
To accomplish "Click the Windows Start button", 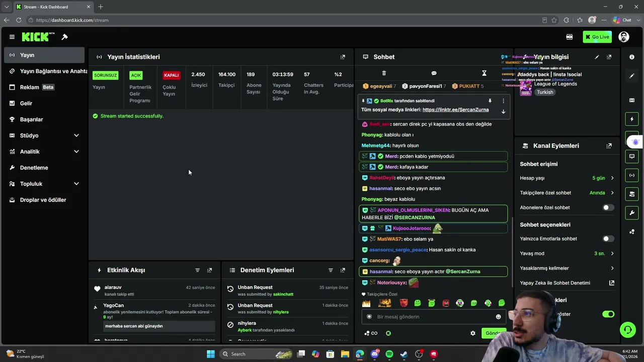I will click(211, 354).
